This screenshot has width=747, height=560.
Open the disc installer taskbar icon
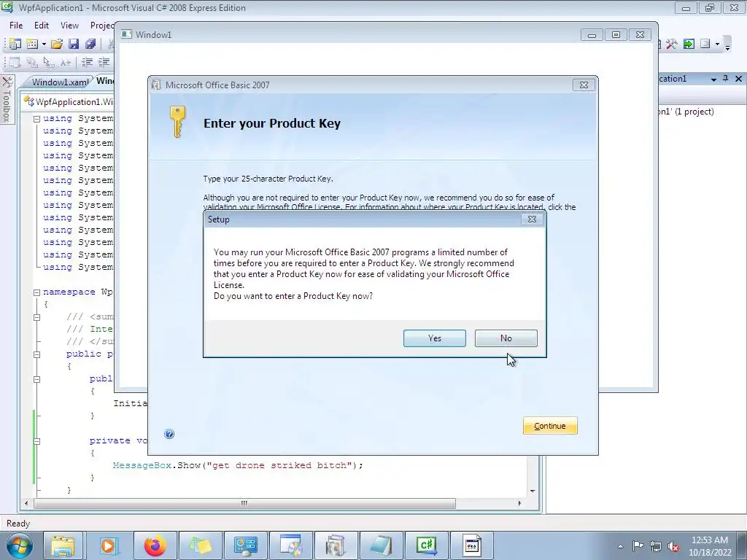click(x=290, y=545)
